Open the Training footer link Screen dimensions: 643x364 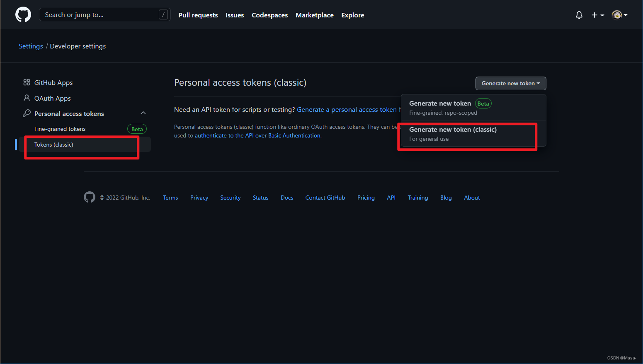[418, 198]
